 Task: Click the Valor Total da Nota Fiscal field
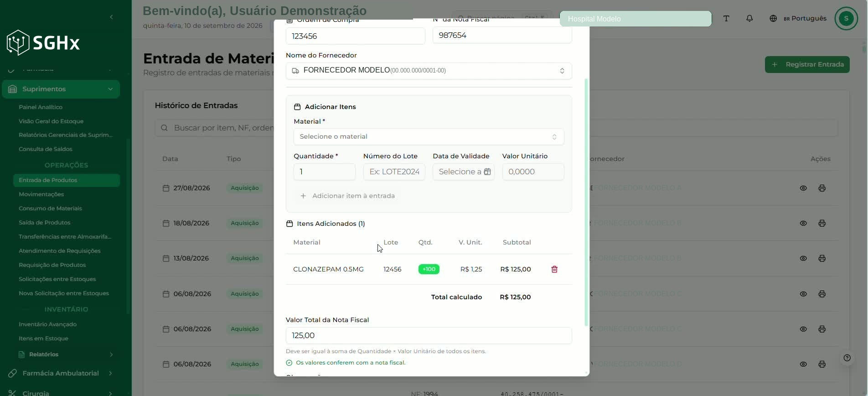point(429,335)
